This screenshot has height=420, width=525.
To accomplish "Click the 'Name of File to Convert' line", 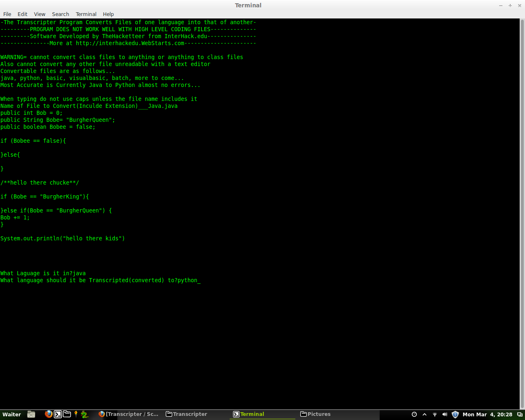I will pos(89,106).
